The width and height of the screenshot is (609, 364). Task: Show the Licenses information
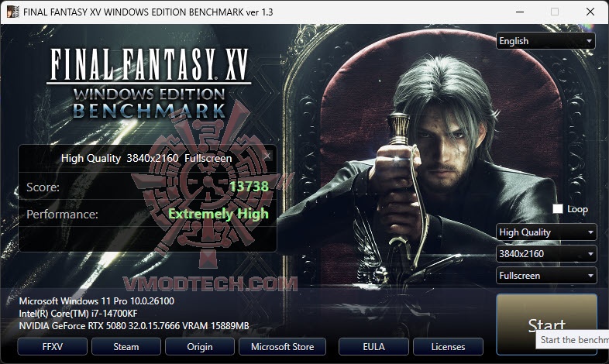tap(448, 346)
